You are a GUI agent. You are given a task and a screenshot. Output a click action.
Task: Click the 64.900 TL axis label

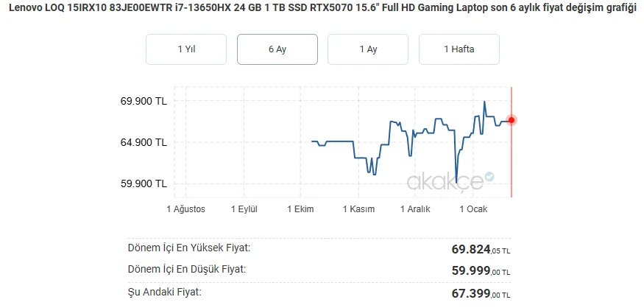pos(144,142)
